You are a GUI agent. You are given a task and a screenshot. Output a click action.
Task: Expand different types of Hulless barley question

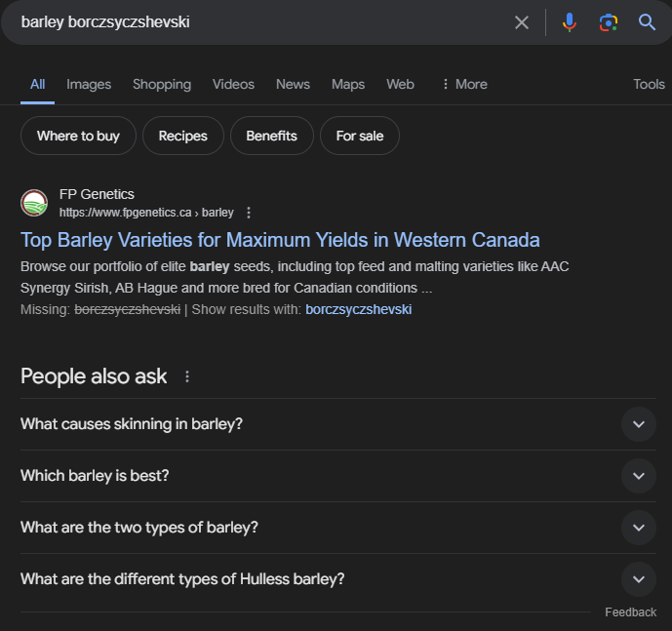tap(338, 579)
